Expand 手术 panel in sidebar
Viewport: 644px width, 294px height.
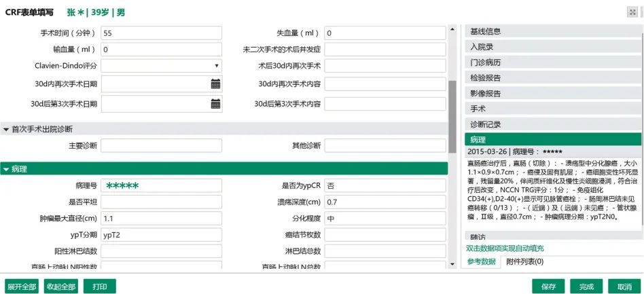(x=553, y=109)
